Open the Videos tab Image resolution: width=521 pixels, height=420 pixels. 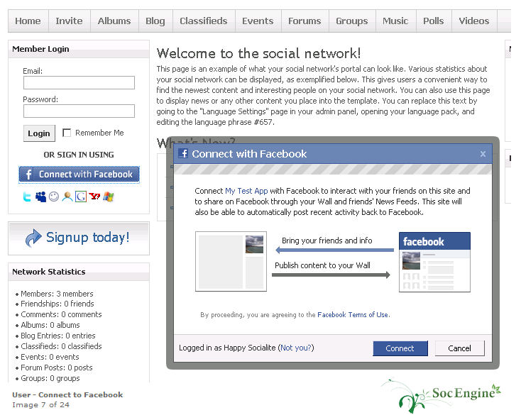pyautogui.click(x=474, y=21)
